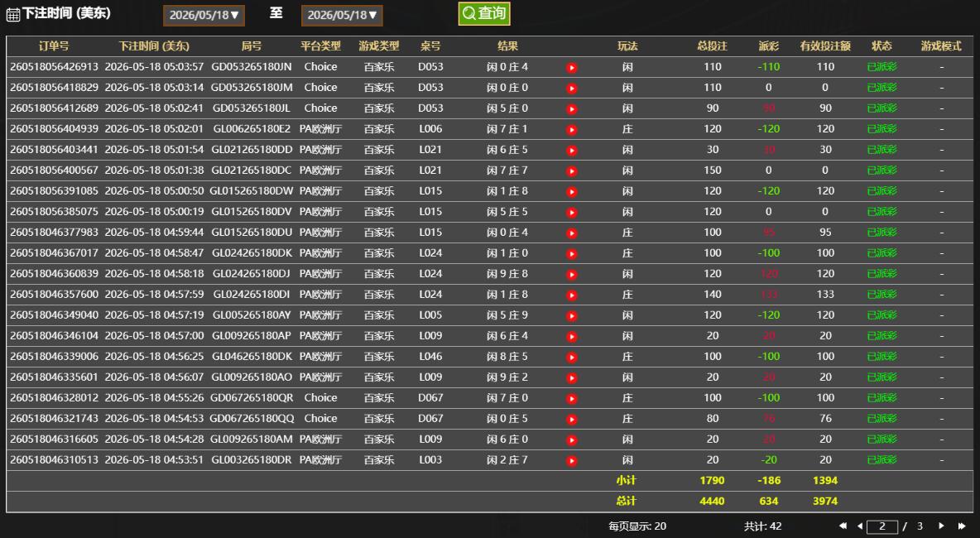The height and width of the screenshot is (538, 980).
Task: Click the 游戏类型 column header
Action: click(x=379, y=46)
